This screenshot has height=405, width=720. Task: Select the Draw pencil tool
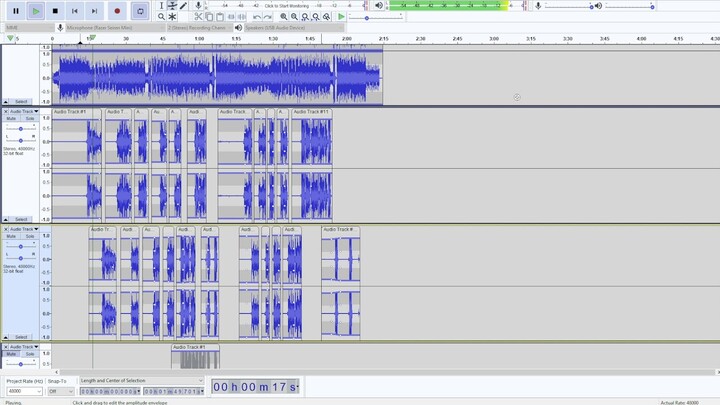pos(183,6)
